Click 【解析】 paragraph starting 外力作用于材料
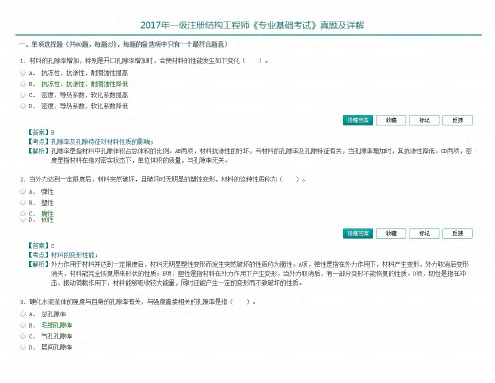 (248, 274)
